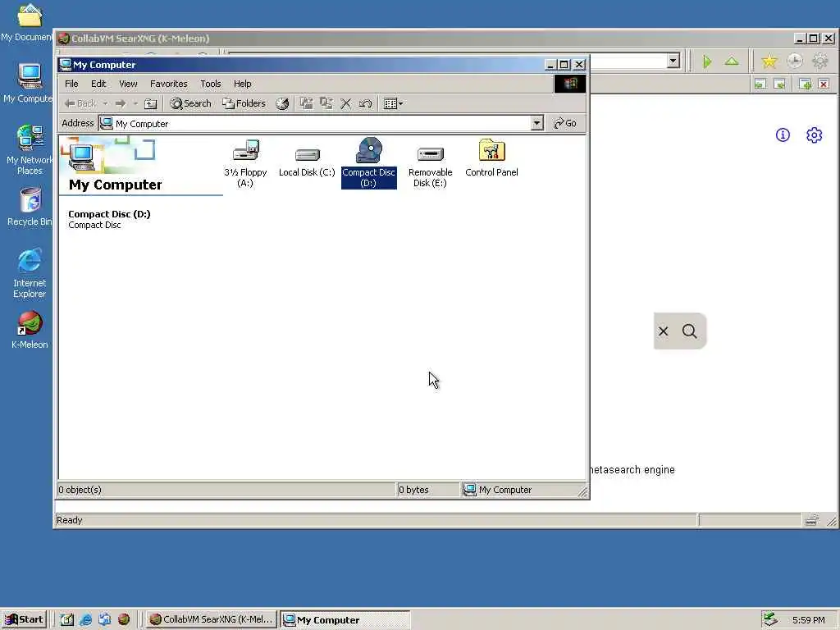The width and height of the screenshot is (840, 630).
Task: Click the Delete X toolbar icon
Action: [x=346, y=103]
